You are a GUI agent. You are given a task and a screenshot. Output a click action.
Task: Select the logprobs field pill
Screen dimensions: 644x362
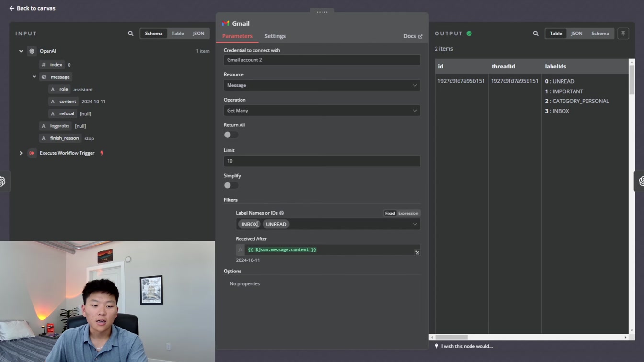pos(56,126)
